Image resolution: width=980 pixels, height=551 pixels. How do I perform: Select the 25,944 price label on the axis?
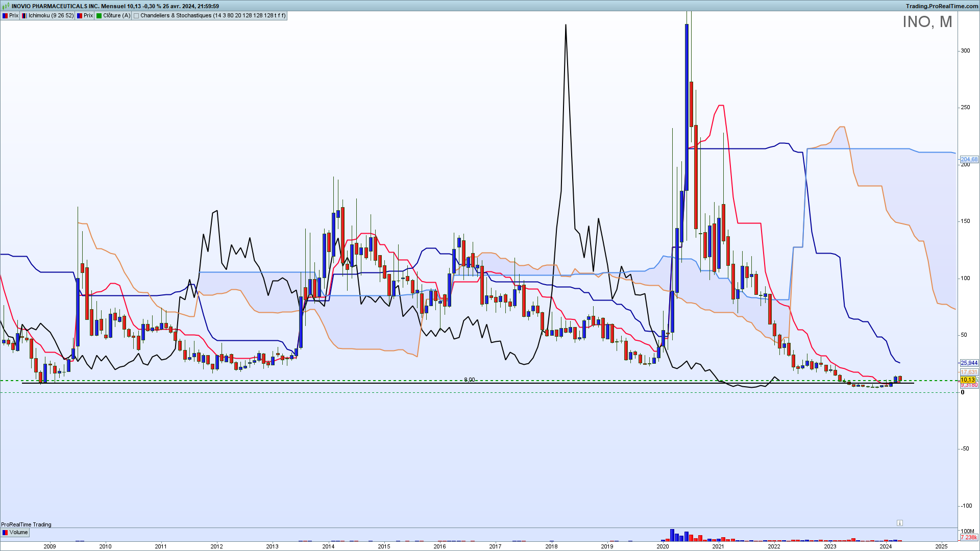969,363
